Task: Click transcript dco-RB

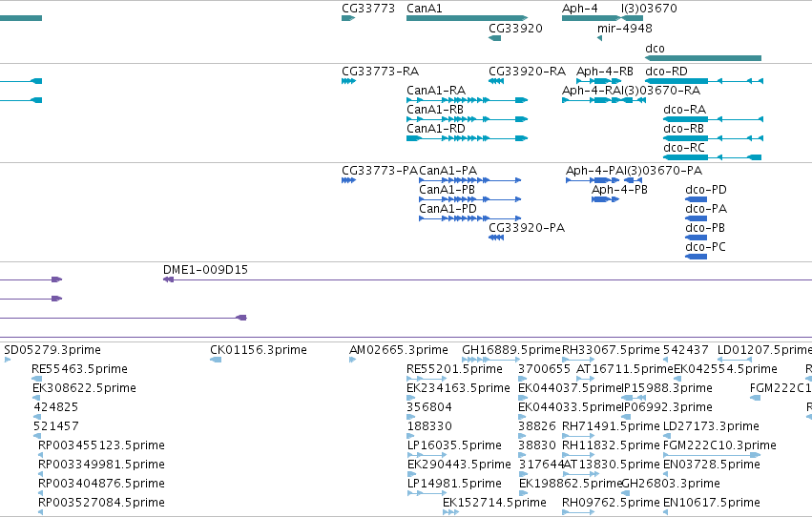Action: (713, 138)
